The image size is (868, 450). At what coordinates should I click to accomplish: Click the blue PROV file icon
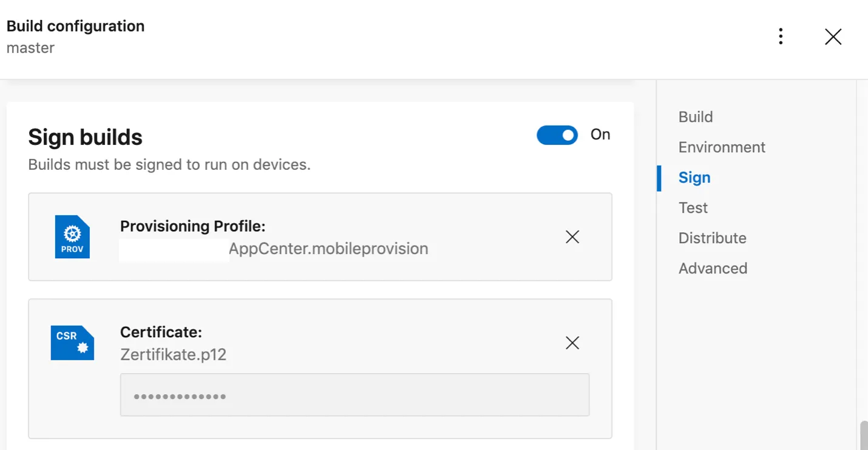tap(72, 237)
